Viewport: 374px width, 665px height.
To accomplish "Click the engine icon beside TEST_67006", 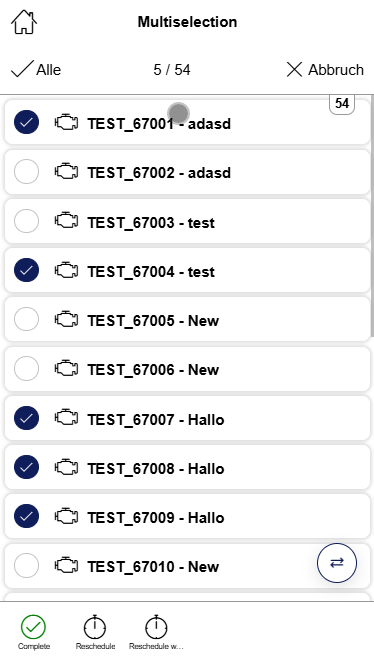I will pyautogui.click(x=67, y=368).
